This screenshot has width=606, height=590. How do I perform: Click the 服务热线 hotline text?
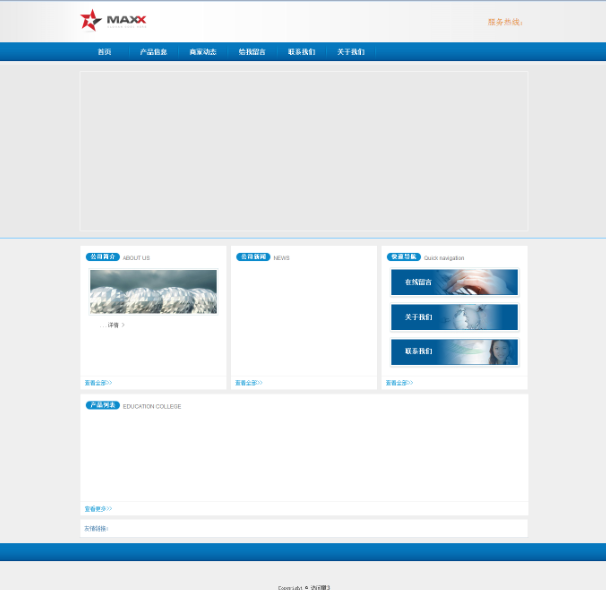[x=504, y=21]
